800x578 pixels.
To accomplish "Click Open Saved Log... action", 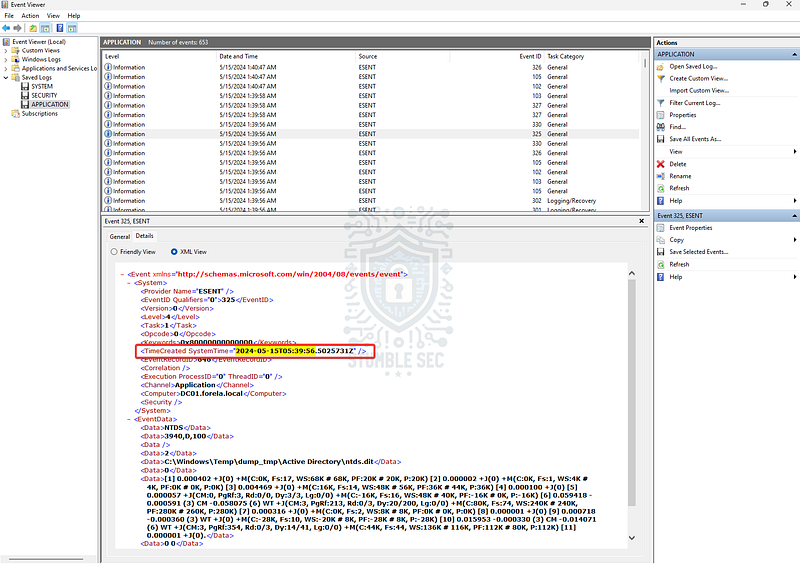I will pos(693,67).
